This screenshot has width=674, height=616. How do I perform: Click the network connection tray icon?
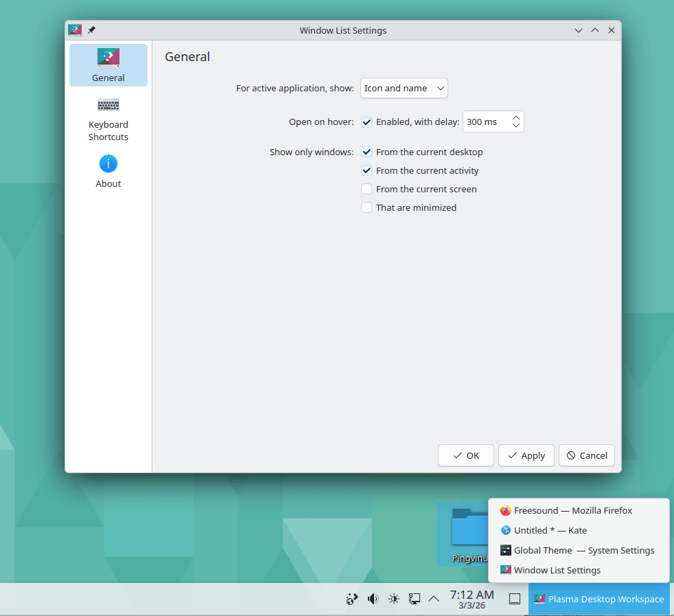pyautogui.click(x=415, y=599)
